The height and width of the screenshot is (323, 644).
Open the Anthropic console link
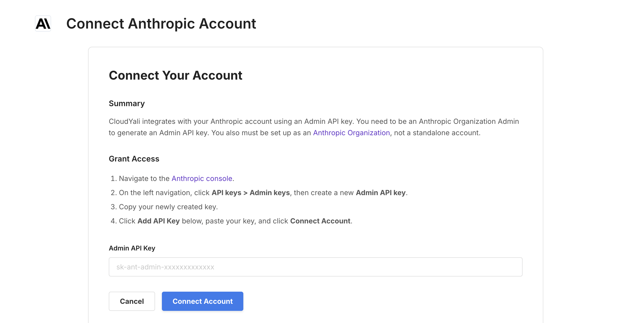[x=202, y=178]
